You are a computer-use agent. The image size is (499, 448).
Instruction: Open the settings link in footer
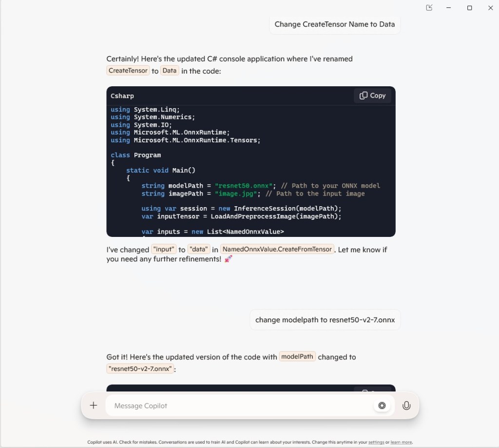[376, 442]
